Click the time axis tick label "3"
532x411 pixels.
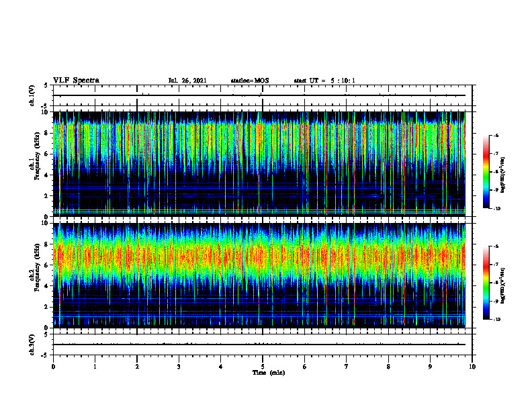click(x=179, y=367)
